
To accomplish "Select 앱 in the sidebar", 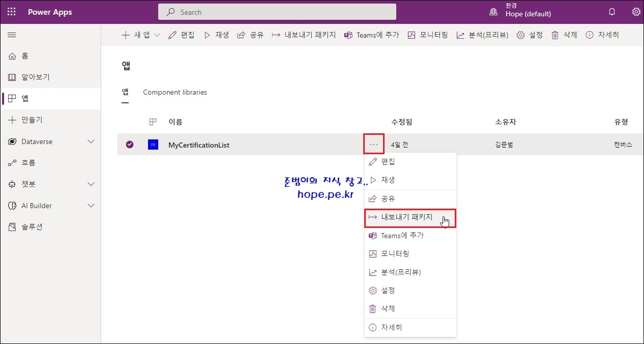I will click(x=50, y=99).
